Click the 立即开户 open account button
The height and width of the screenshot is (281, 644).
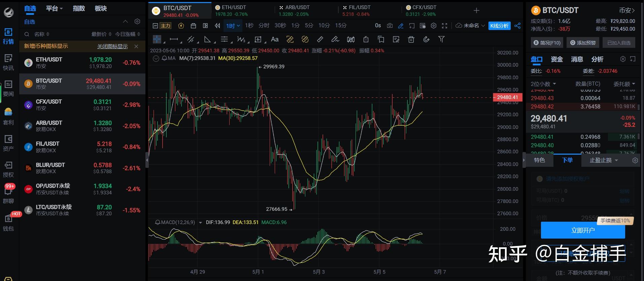point(583,230)
